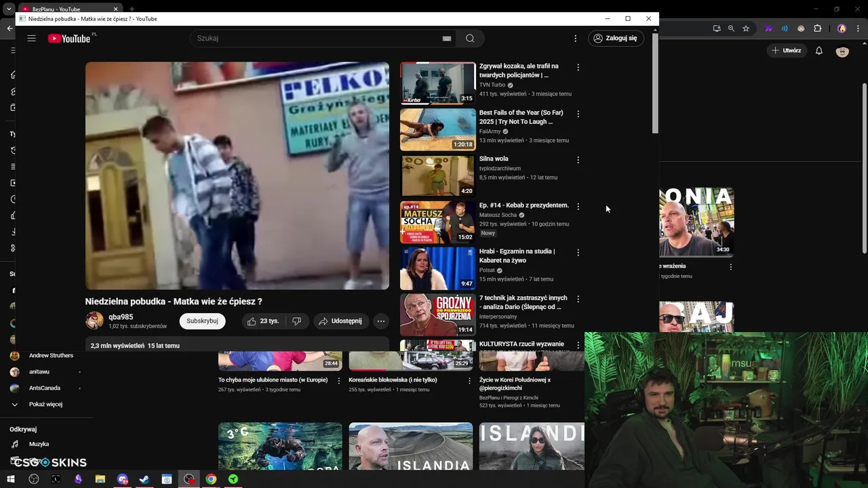Open the Andrew Struthers subscription
868x488 pixels.
51,356
